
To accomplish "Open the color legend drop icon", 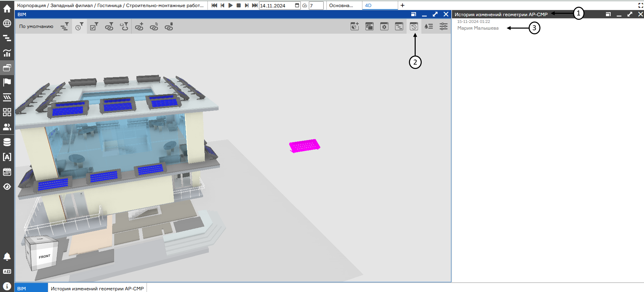I will (429, 27).
